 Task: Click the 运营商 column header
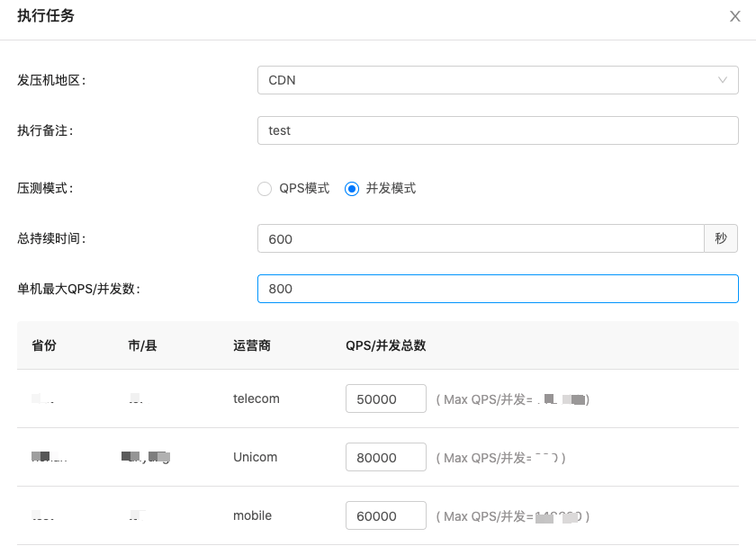pyautogui.click(x=251, y=345)
